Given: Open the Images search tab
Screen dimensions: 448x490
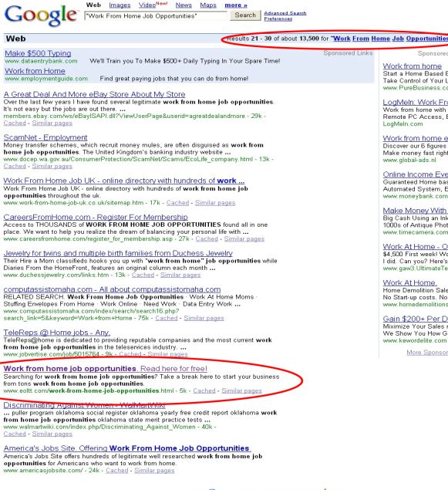Looking at the screenshot, I should 120,5.
